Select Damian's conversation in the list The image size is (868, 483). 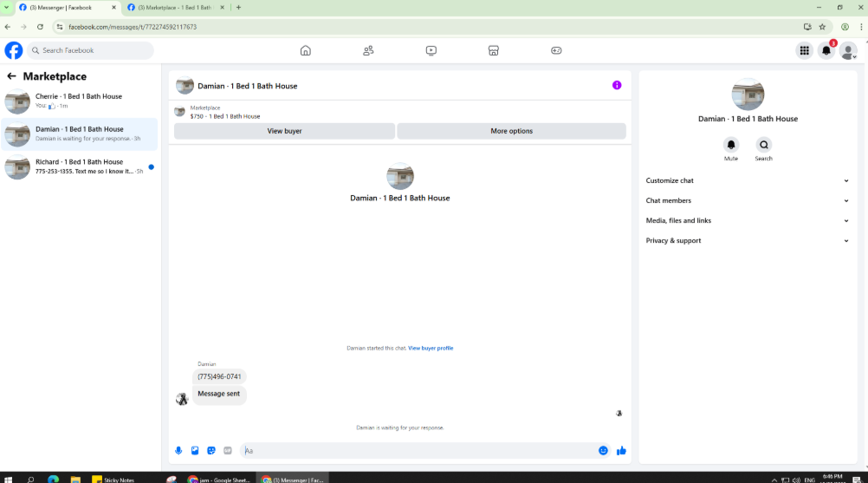tap(79, 134)
